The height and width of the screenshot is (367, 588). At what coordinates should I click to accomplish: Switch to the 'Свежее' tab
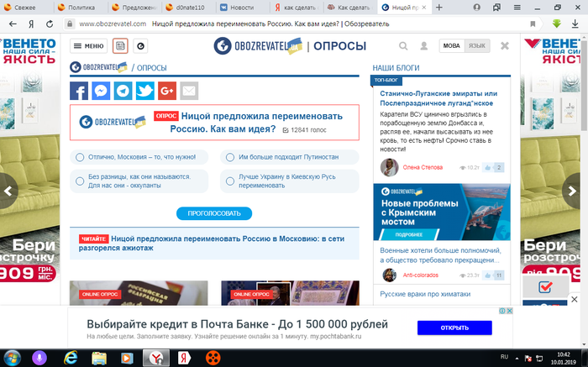click(26, 8)
